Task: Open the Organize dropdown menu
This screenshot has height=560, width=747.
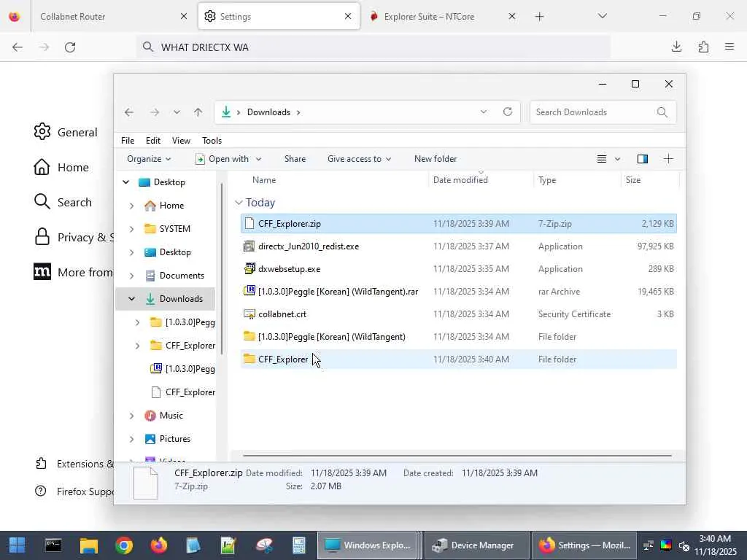Action: pos(149,159)
